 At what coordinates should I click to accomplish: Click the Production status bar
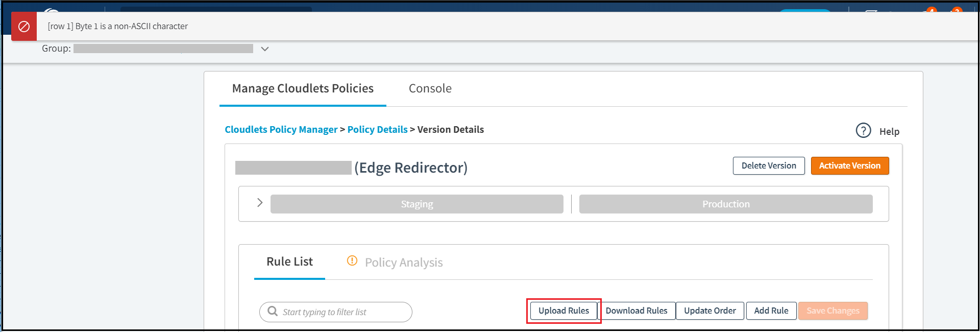(x=725, y=204)
